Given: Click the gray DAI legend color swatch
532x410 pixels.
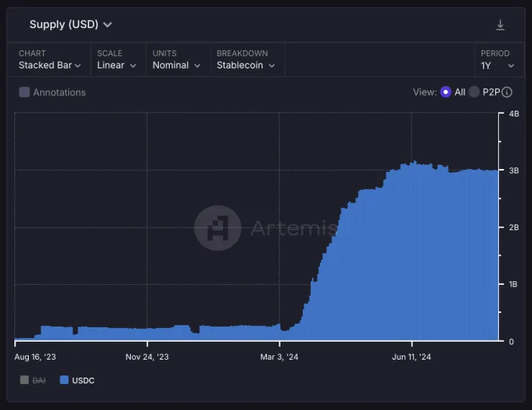Looking at the screenshot, I should [24, 379].
